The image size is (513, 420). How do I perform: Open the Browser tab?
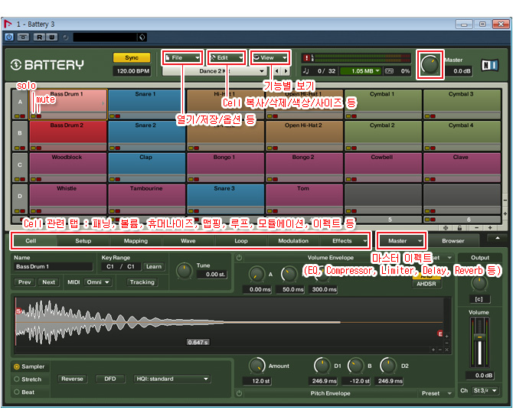coord(453,241)
